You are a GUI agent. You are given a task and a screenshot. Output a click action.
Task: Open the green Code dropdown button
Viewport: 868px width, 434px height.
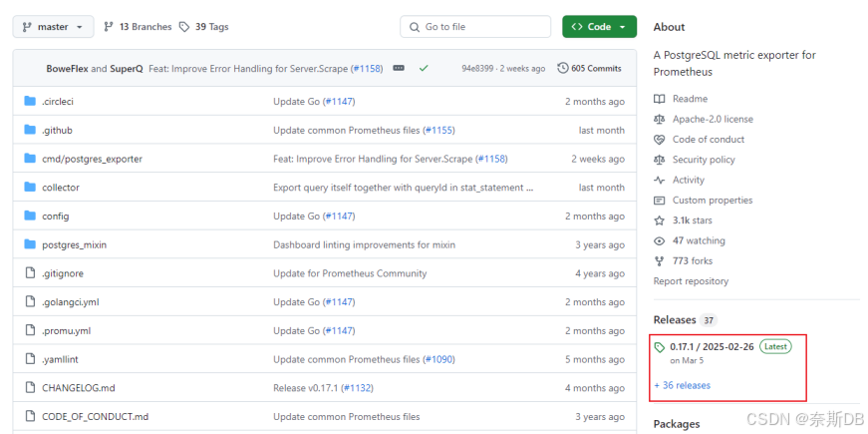pyautogui.click(x=599, y=27)
